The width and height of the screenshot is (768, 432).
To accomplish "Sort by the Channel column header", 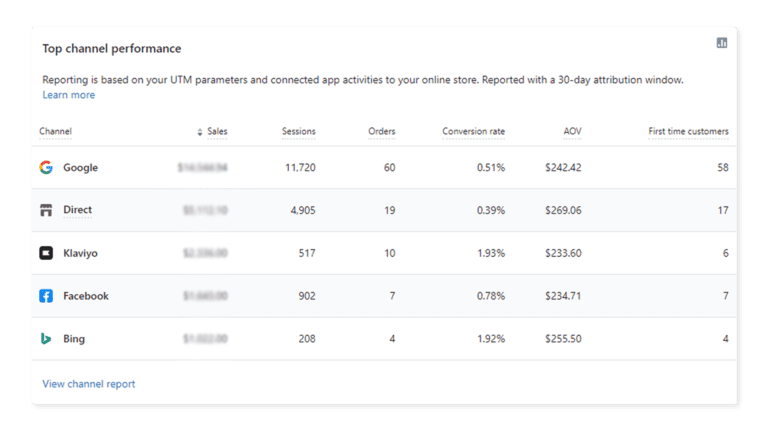I will pos(55,131).
